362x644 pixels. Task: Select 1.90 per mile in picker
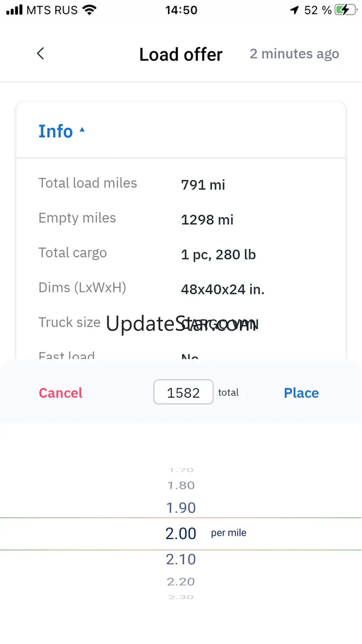pos(181,507)
